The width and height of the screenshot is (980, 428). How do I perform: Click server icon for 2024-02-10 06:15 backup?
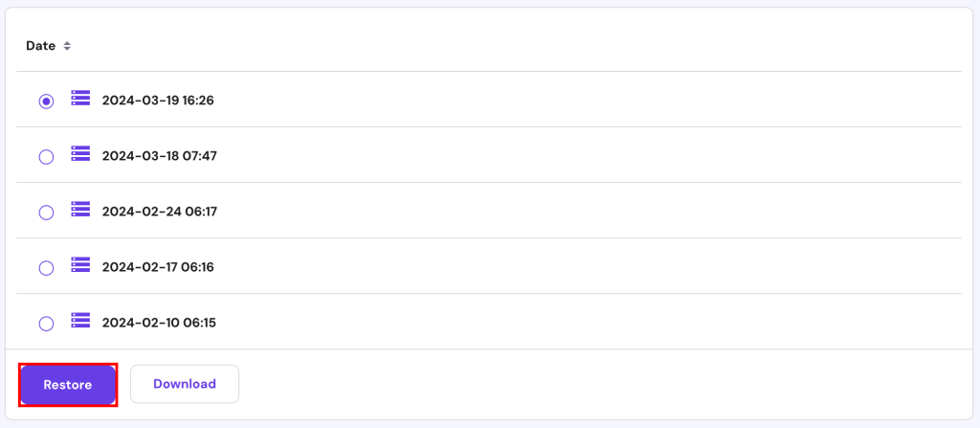80,320
